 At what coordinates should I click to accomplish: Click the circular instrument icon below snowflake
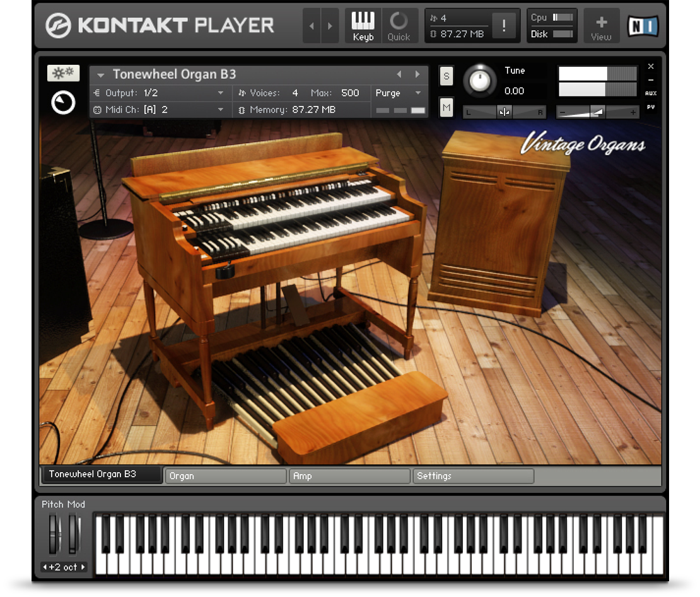point(63,103)
